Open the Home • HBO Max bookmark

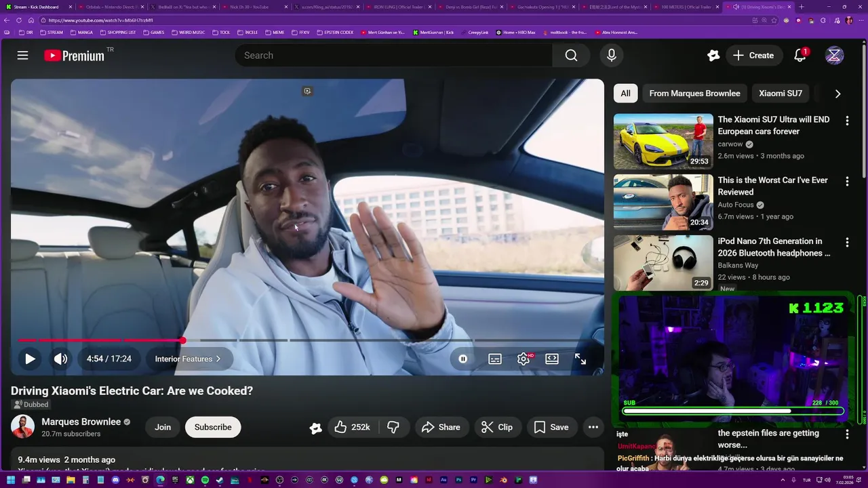515,33
